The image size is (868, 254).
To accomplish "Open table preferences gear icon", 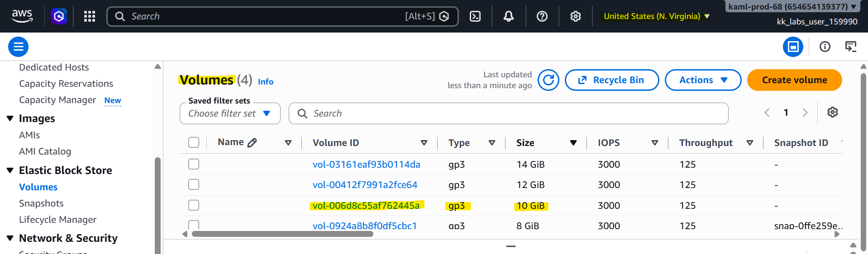I will (x=833, y=112).
